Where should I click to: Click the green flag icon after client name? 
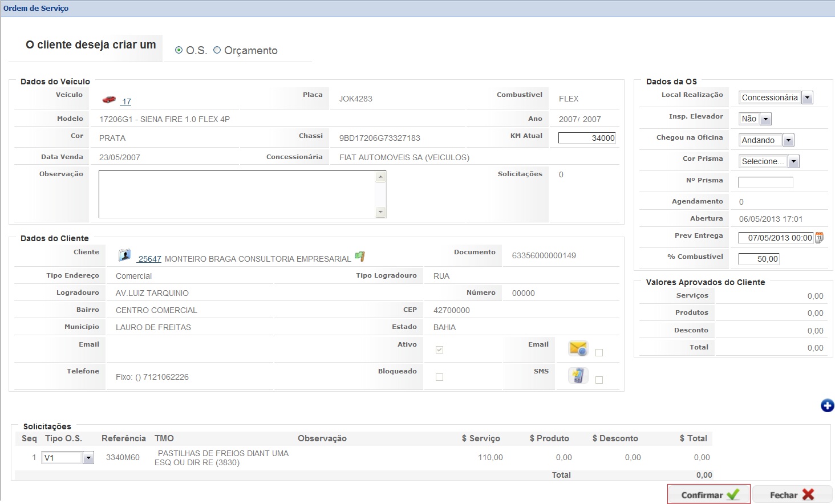(360, 257)
